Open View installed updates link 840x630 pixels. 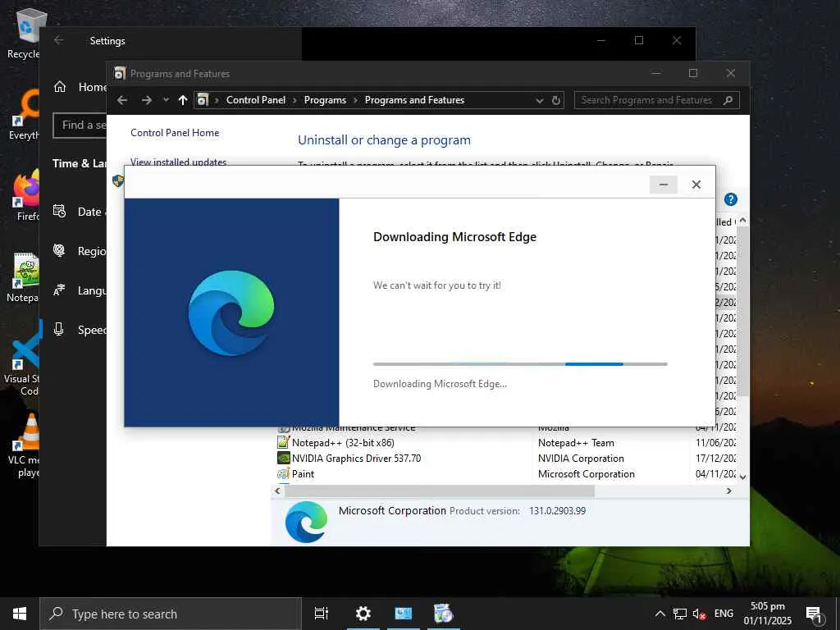[178, 162]
